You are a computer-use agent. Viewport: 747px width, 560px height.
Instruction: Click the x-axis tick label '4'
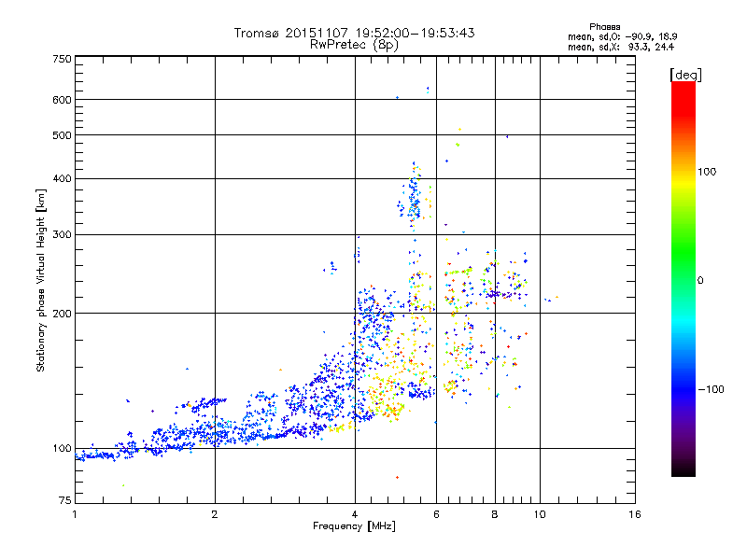(x=355, y=514)
